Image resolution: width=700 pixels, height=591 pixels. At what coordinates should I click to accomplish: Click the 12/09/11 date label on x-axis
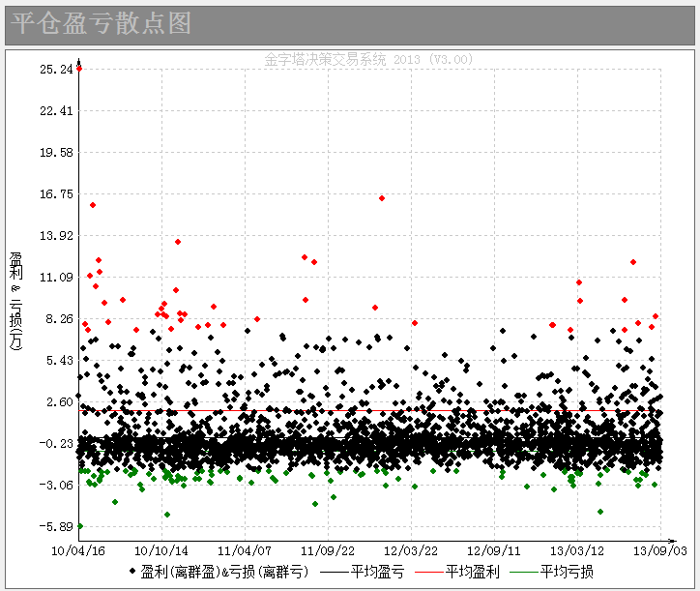pyautogui.click(x=494, y=548)
